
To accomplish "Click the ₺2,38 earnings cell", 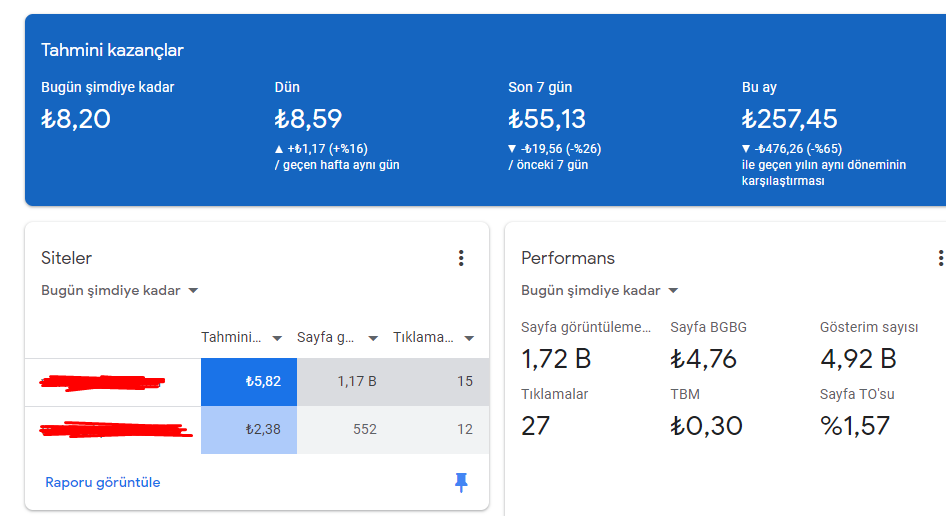I will coord(249,430).
